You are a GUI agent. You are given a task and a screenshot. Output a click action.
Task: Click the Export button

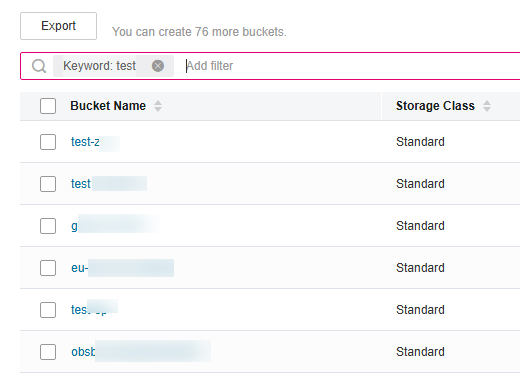pos(58,26)
